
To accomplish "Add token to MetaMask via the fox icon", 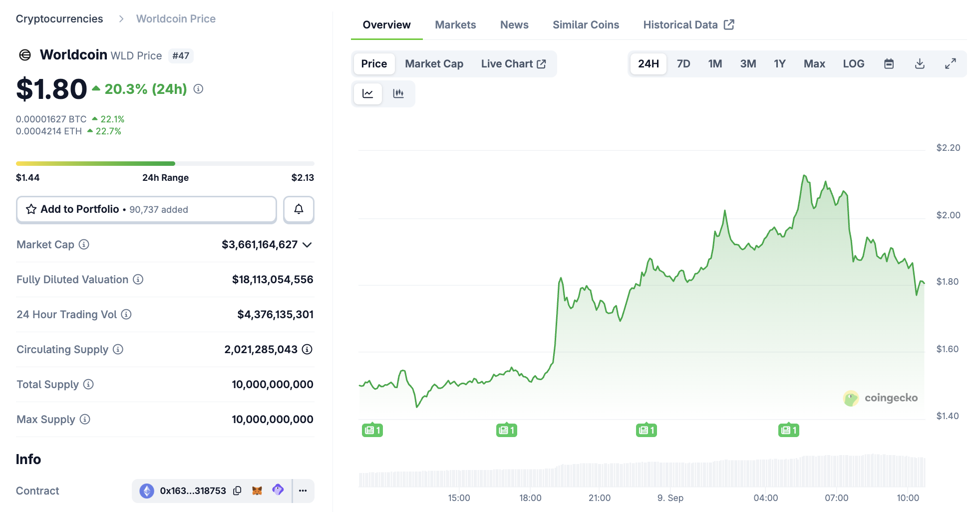I will pos(257,491).
